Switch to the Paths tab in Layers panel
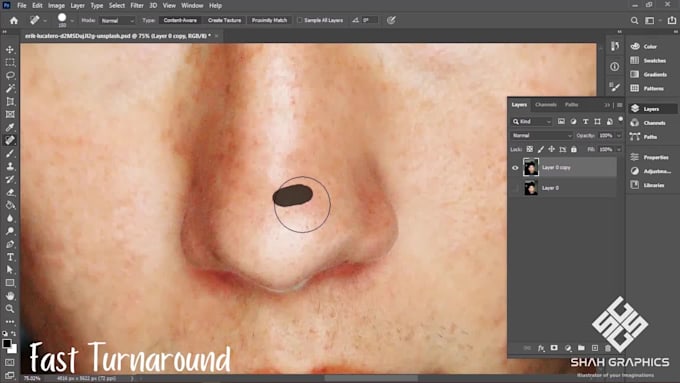The image size is (680, 383). click(571, 105)
